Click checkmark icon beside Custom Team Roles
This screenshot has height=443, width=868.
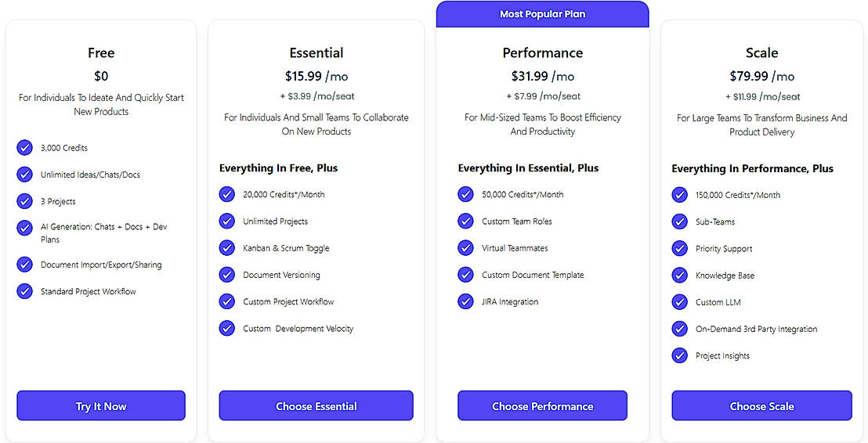[x=466, y=221]
